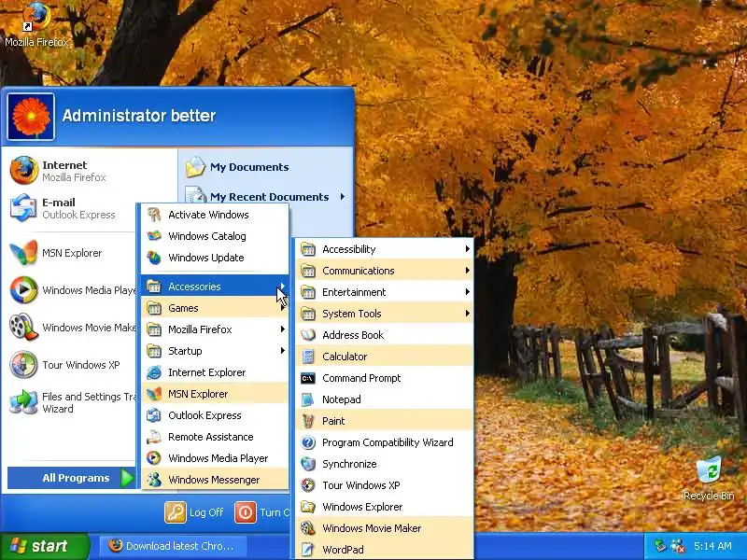Expand the Startup submenu arrow
Image resolution: width=747 pixels, height=560 pixels.
click(283, 351)
